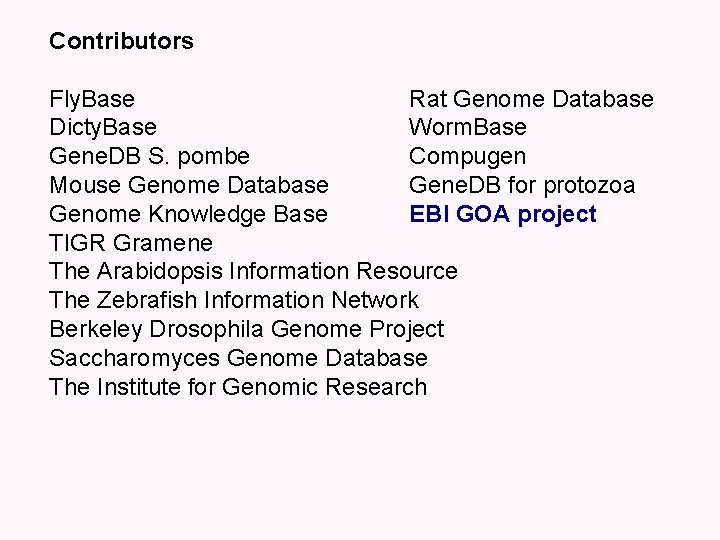Click Berkeley Drosophila Genome Project
Screen dimensions: 720x540
click(x=246, y=329)
